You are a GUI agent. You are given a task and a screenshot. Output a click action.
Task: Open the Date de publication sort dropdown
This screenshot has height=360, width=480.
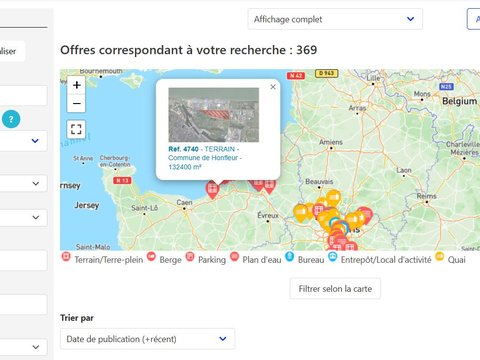tap(147, 339)
